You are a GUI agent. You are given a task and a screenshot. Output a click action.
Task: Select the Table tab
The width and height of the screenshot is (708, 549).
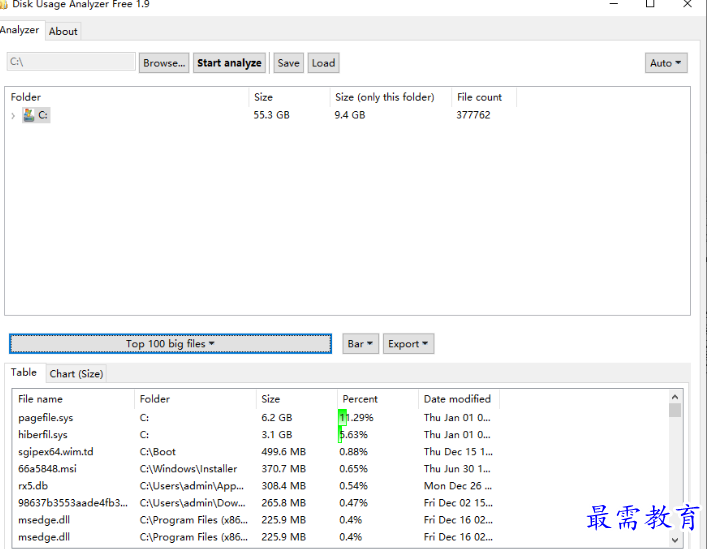click(x=24, y=372)
